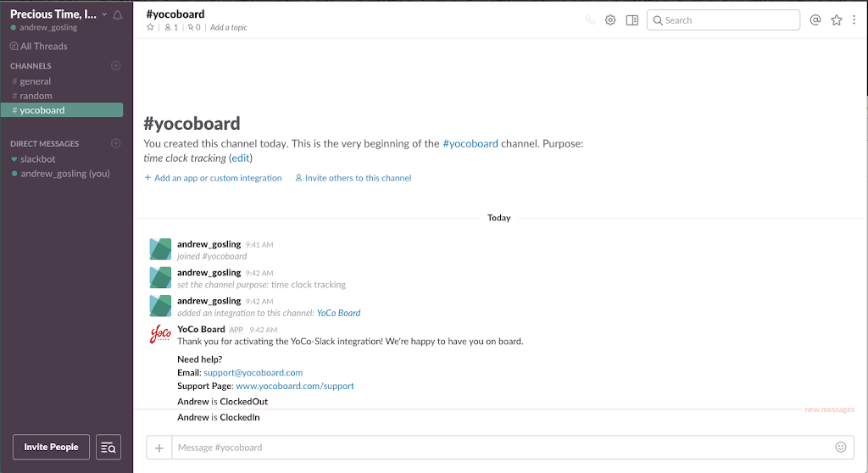The height and width of the screenshot is (473, 868).
Task: Click the 9:41 AM message timestamp
Action: [x=259, y=245]
